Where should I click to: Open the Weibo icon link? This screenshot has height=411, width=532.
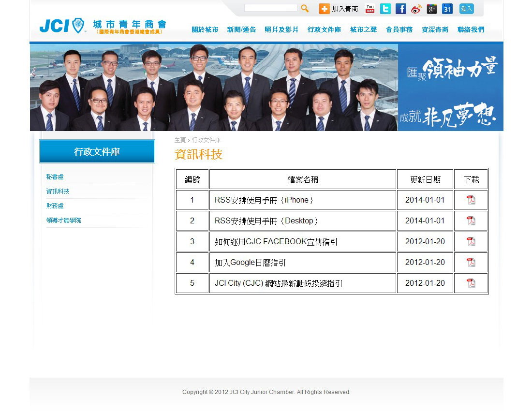click(416, 9)
